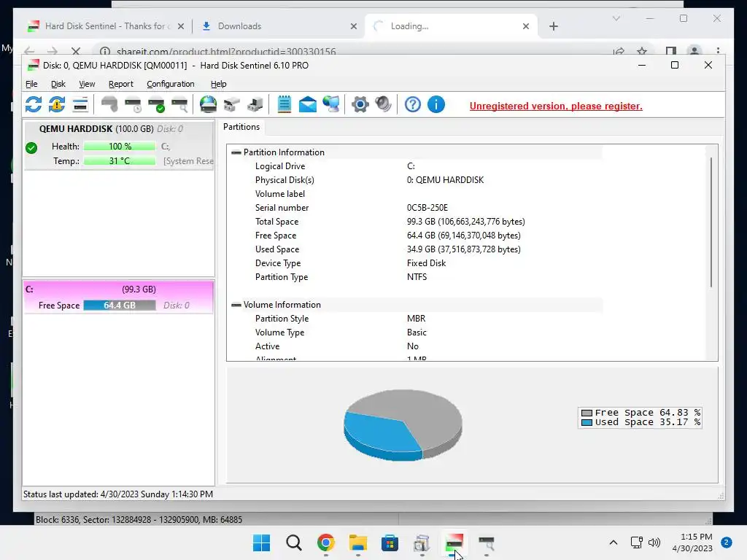Screen dimensions: 747x560
Task: Click the second gray drive icon
Action: 255,104
